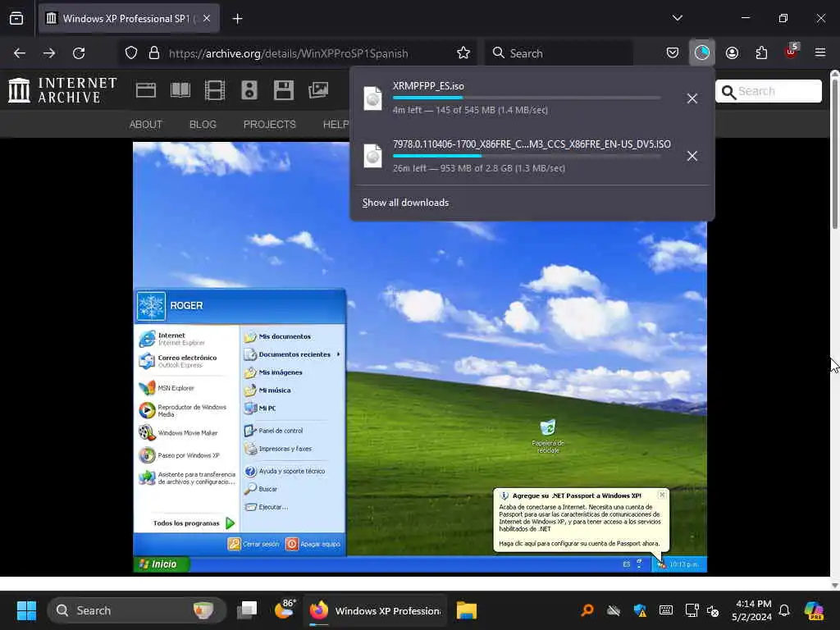Expand the list all tabs chevron
The width and height of the screenshot is (840, 630).
pyautogui.click(x=677, y=18)
